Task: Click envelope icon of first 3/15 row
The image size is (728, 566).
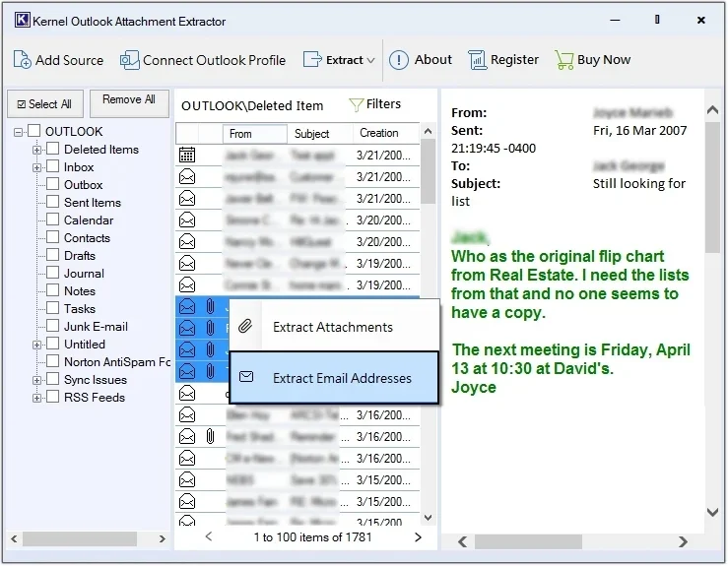Action: coord(187,479)
